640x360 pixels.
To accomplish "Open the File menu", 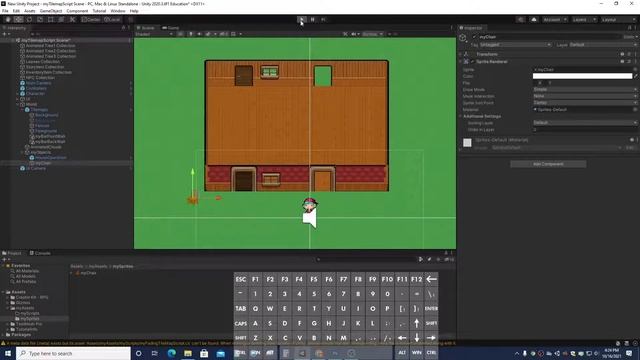I will coord(5,11).
